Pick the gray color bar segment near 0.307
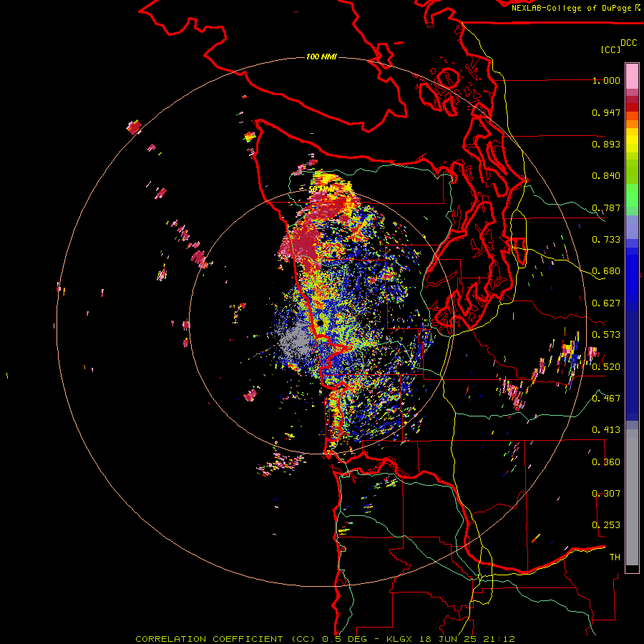Screen dimensions: 644x644 click(x=632, y=497)
